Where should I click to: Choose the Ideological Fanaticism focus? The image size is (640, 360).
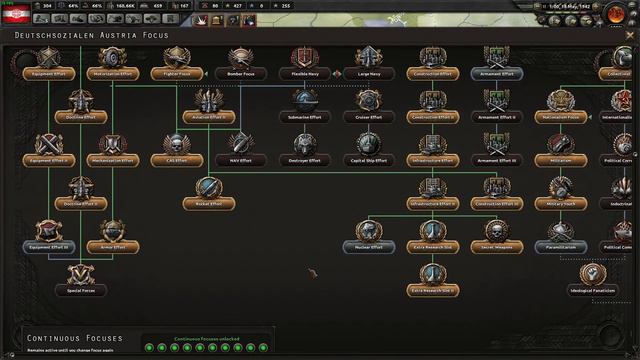point(593,290)
